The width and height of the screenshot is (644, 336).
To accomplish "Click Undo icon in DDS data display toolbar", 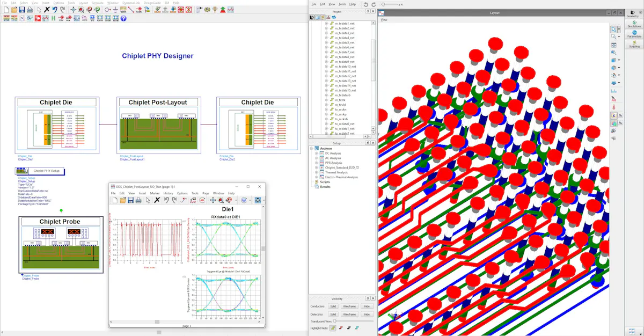I will (x=166, y=200).
